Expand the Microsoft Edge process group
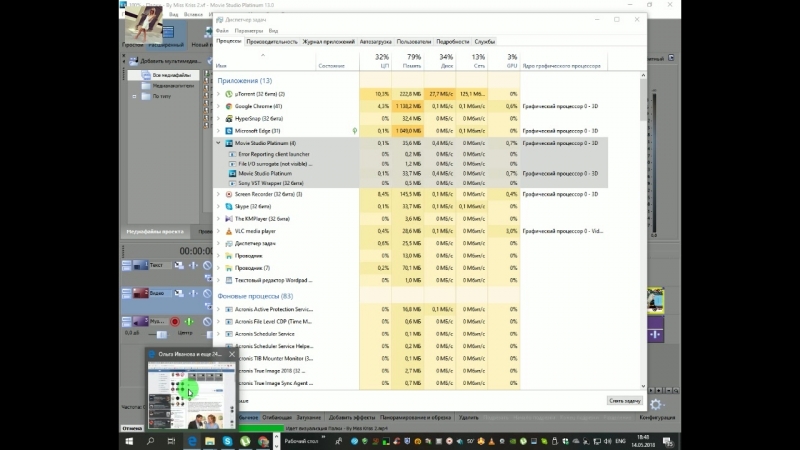The height and width of the screenshot is (450, 800). pos(219,130)
